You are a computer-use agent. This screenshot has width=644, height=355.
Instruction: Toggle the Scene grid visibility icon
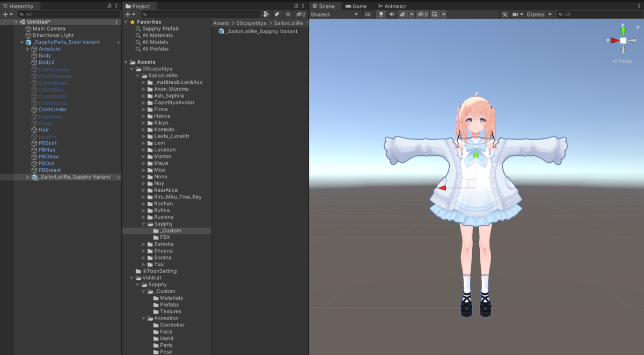pos(434,15)
